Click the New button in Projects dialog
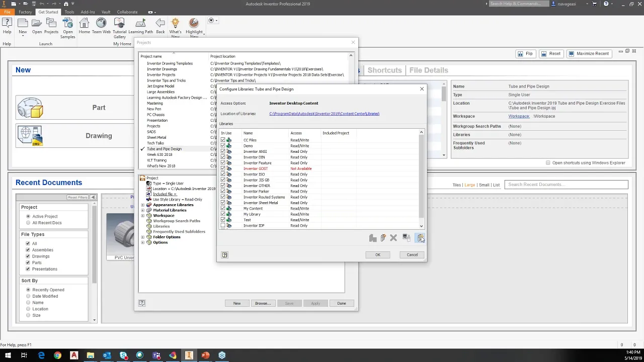Viewport: 644px width, 362px height. pyautogui.click(x=237, y=303)
